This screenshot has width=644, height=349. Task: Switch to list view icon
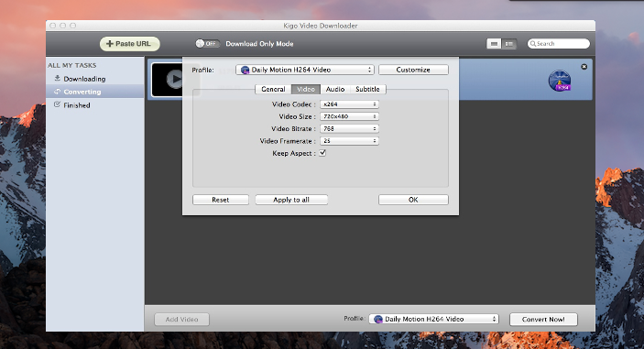tap(509, 44)
